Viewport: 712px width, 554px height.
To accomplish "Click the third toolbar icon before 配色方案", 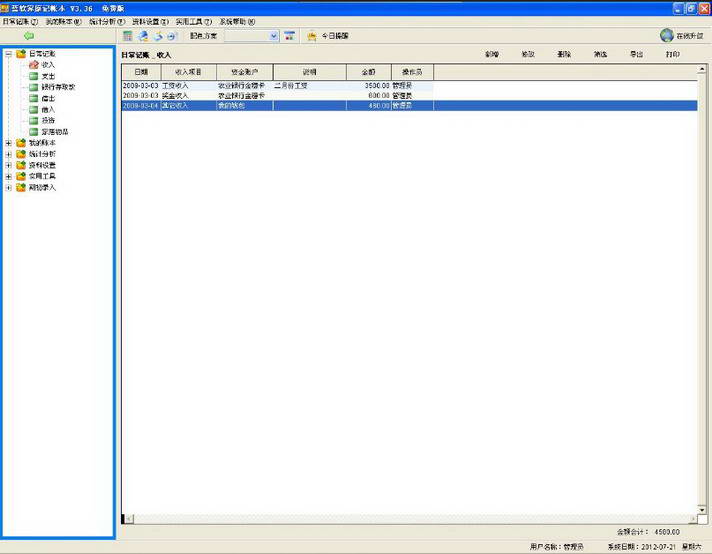I will tap(158, 36).
